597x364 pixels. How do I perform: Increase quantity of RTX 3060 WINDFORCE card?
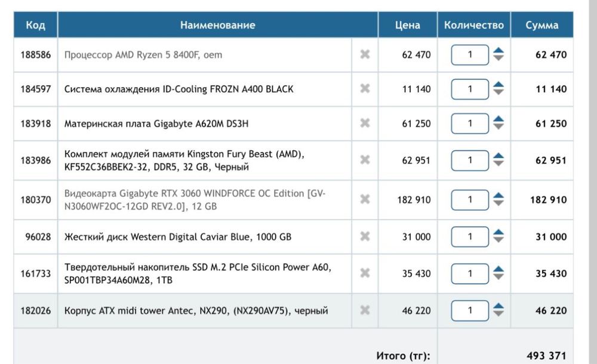pyautogui.click(x=498, y=195)
